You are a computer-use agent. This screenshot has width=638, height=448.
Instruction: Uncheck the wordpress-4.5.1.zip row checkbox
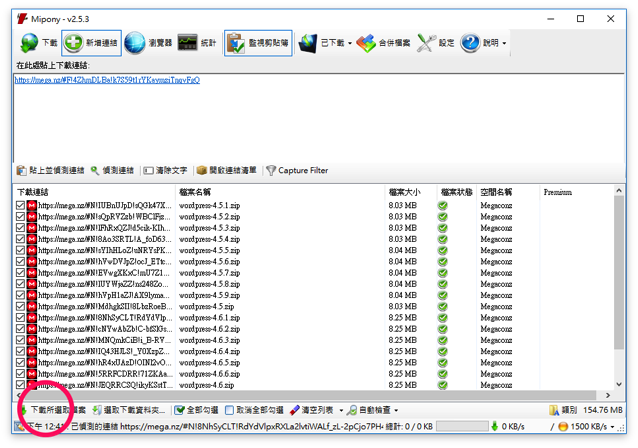coord(20,205)
